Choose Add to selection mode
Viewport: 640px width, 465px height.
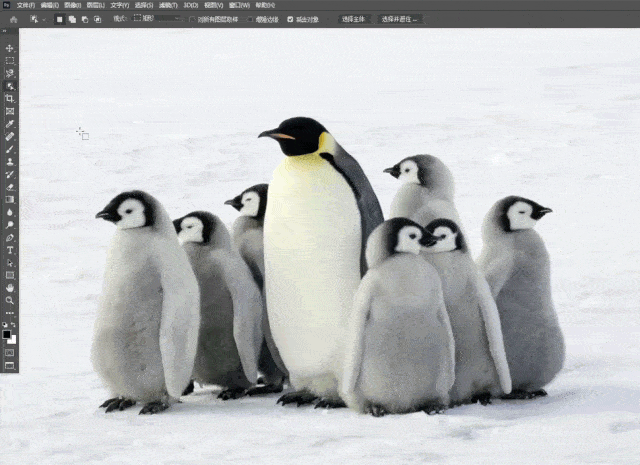(x=72, y=19)
